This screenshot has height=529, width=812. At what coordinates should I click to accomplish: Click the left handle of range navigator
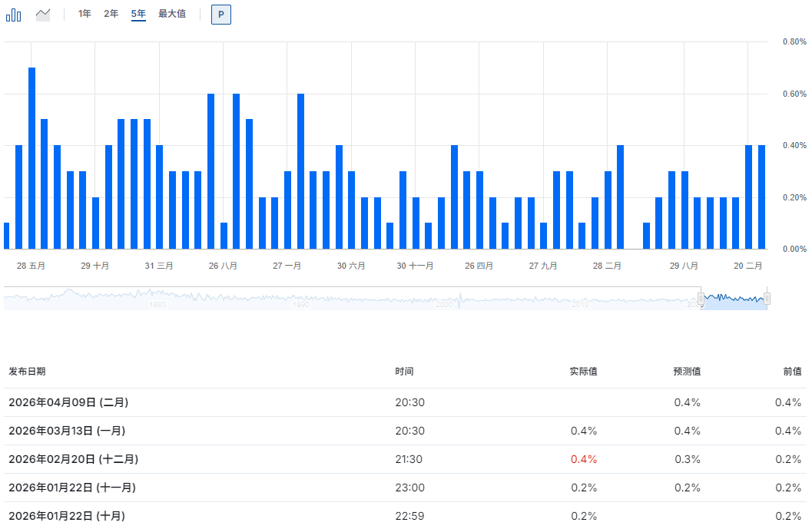(x=701, y=299)
